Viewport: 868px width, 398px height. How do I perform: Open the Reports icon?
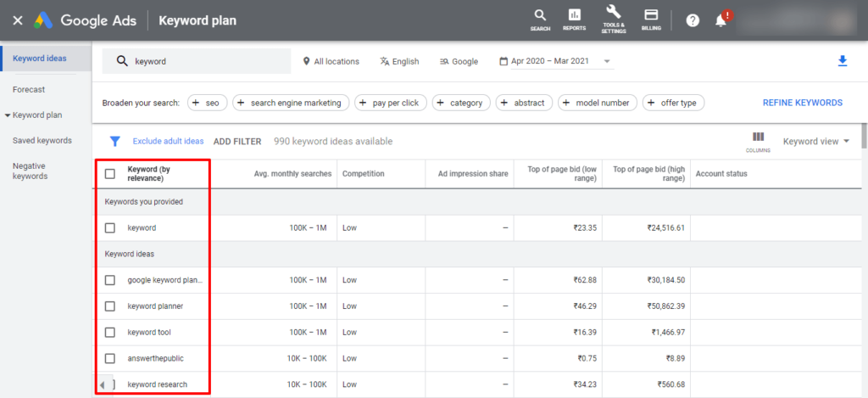click(574, 20)
